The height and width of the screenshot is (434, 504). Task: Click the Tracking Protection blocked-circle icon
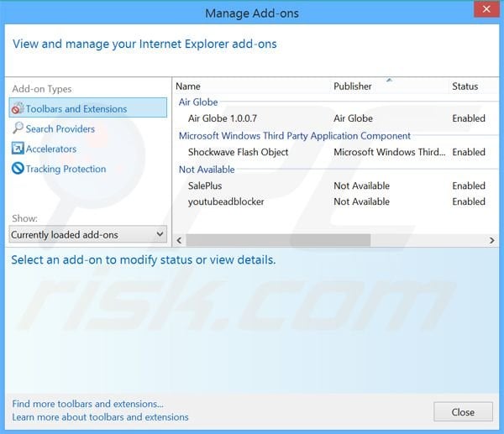coord(18,169)
